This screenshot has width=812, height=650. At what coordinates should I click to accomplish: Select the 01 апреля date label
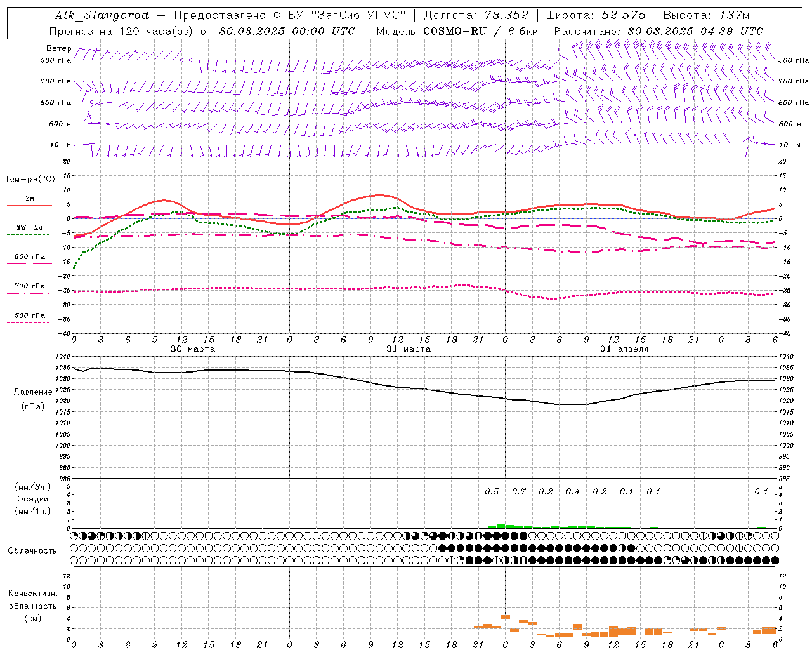(624, 349)
